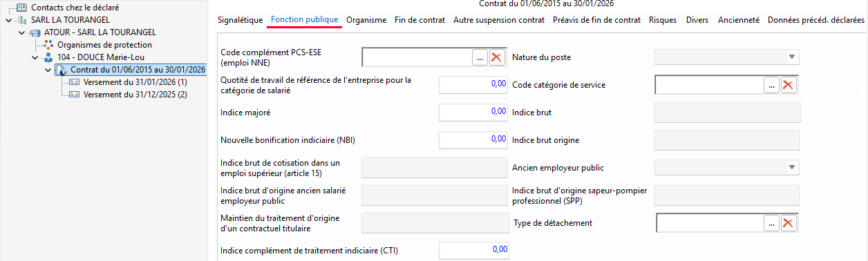The image size is (868, 261).
Task: Select the Organismes de protection icon
Action: point(48,45)
